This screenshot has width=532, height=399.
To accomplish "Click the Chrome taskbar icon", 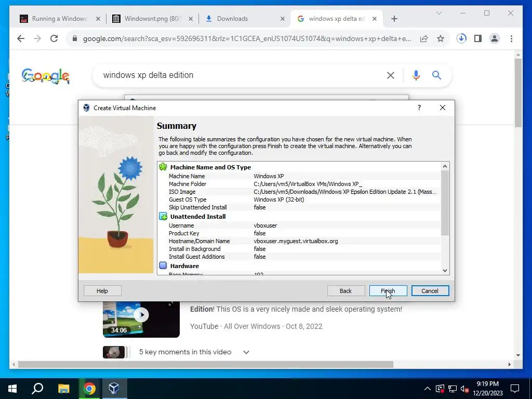I will (89, 389).
